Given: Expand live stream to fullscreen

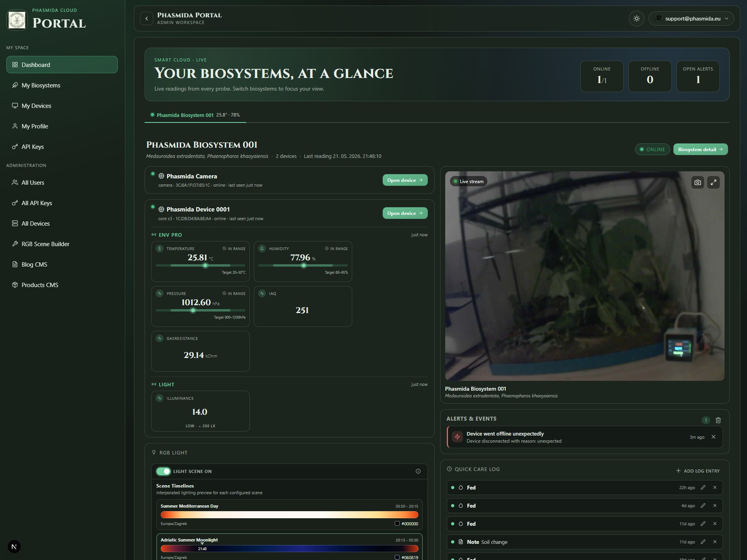Looking at the screenshot, I should [x=714, y=182].
